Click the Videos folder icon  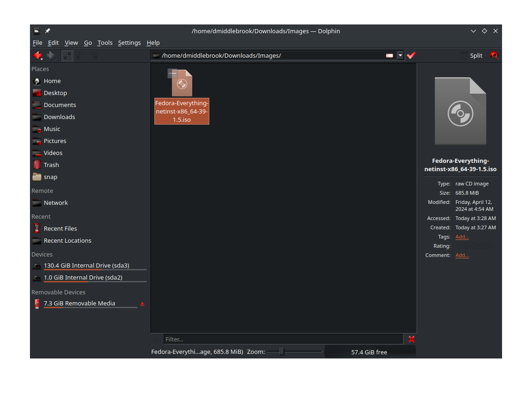pyautogui.click(x=36, y=153)
